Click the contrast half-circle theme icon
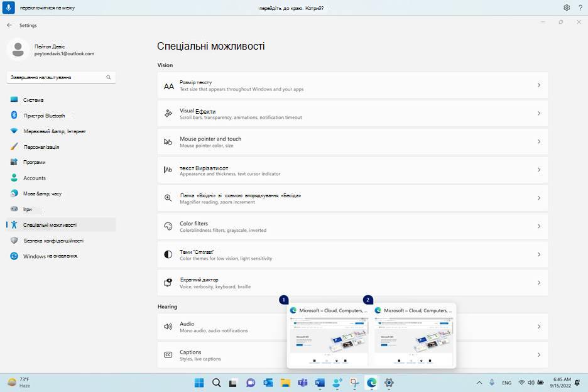The height and width of the screenshot is (392, 588). (168, 254)
